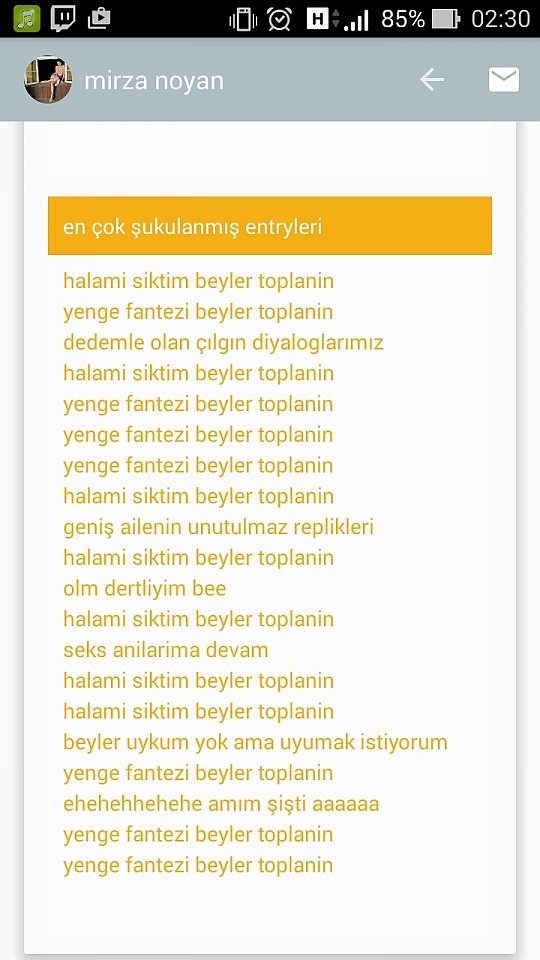Tap the back arrow in the header
The width and height of the screenshot is (540, 960).
[432, 80]
